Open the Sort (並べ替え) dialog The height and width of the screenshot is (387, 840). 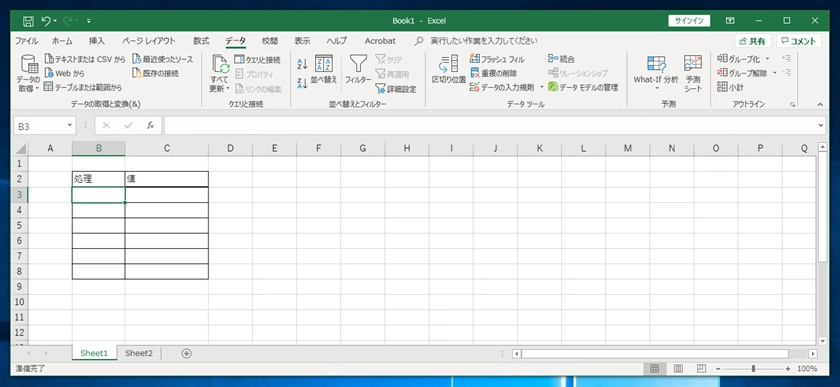tap(324, 70)
